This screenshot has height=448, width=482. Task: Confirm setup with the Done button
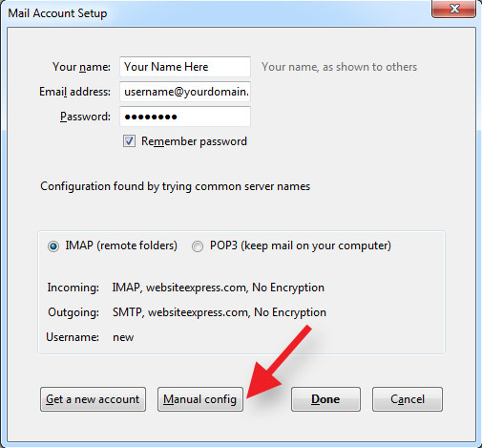coord(325,399)
